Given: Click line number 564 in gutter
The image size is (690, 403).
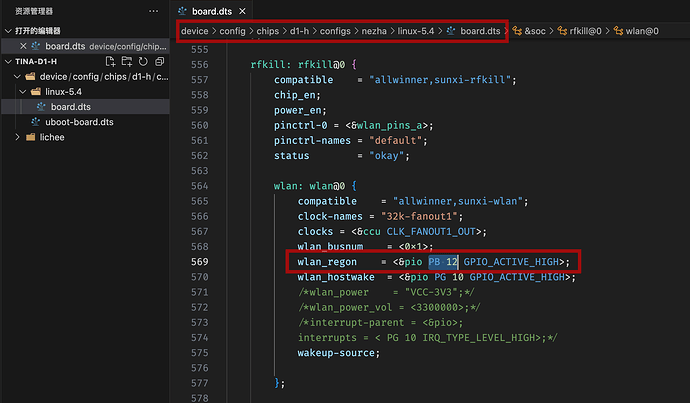Looking at the screenshot, I should click(x=199, y=186).
